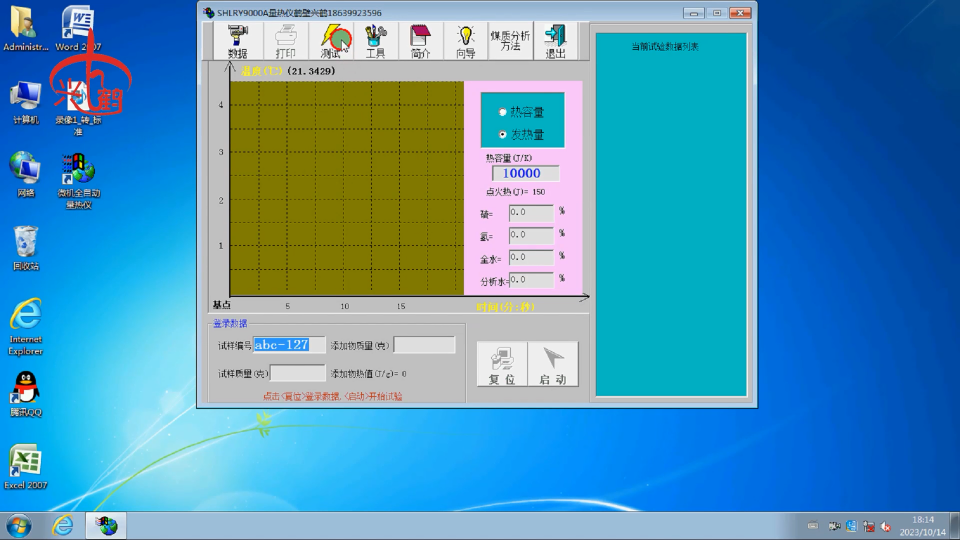Open the 工具 (Tools) toolbar icon
This screenshot has width=960, height=540.
(x=375, y=41)
